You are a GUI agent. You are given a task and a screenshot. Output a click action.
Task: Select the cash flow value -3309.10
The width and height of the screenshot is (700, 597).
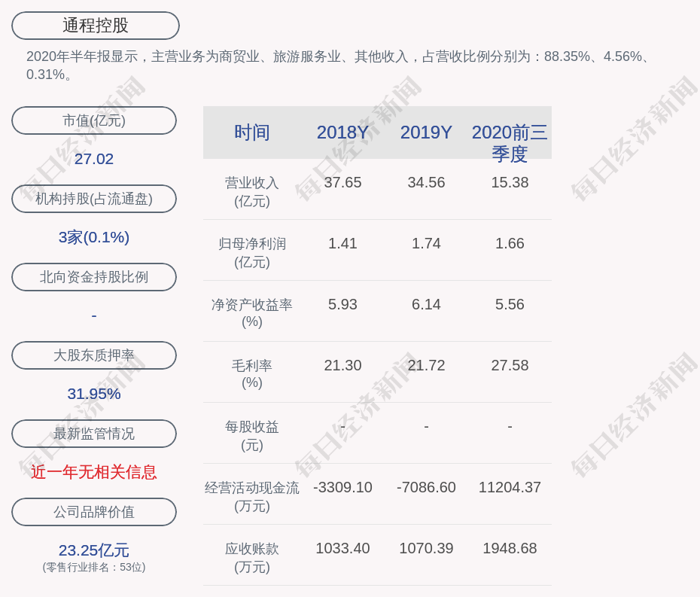(x=342, y=488)
